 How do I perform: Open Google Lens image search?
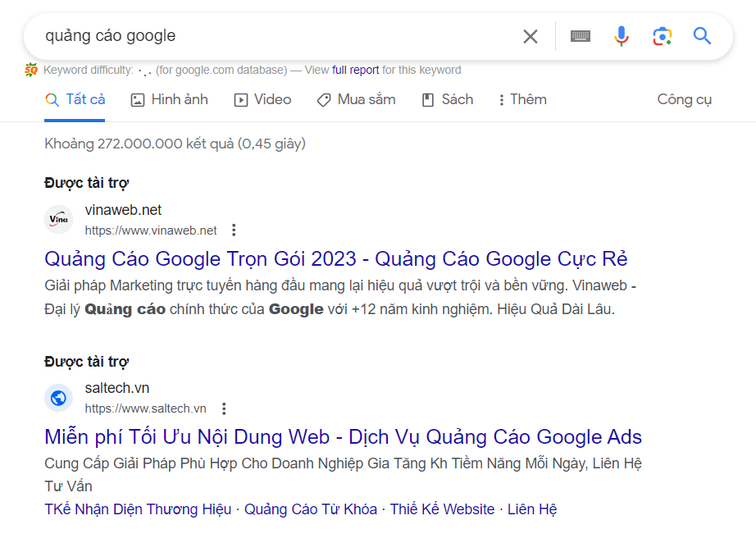tap(663, 36)
